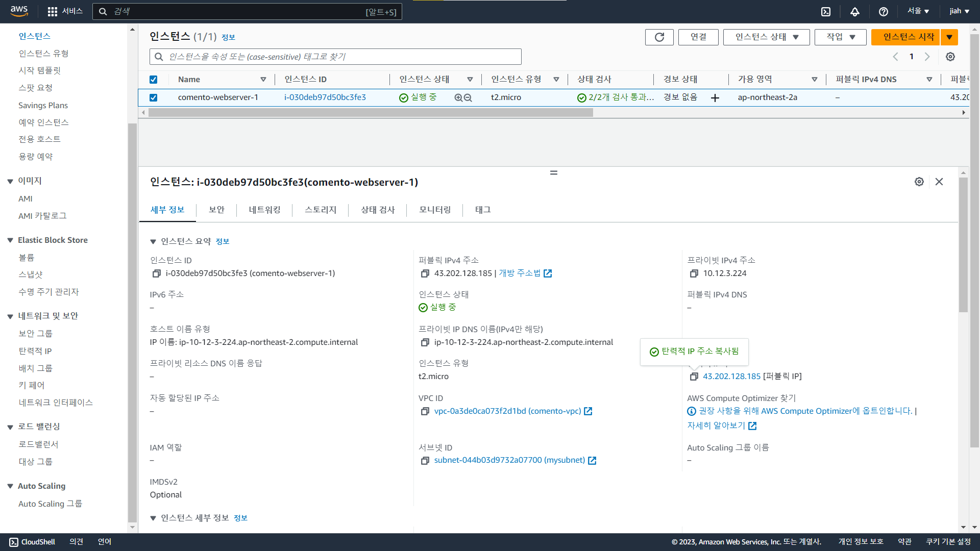Switch to the Status checks tab
The image size is (980, 551).
point(378,210)
